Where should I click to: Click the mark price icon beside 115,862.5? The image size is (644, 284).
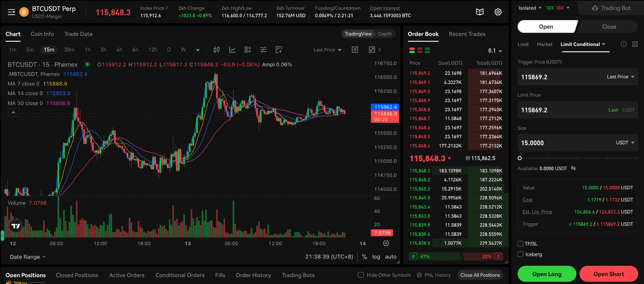pos(468,158)
